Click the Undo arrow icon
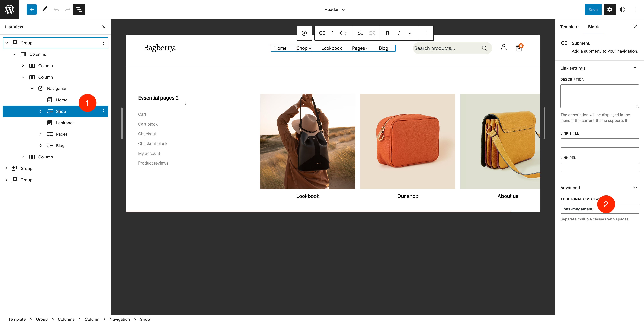Viewport: 644px width, 323px height. click(56, 10)
